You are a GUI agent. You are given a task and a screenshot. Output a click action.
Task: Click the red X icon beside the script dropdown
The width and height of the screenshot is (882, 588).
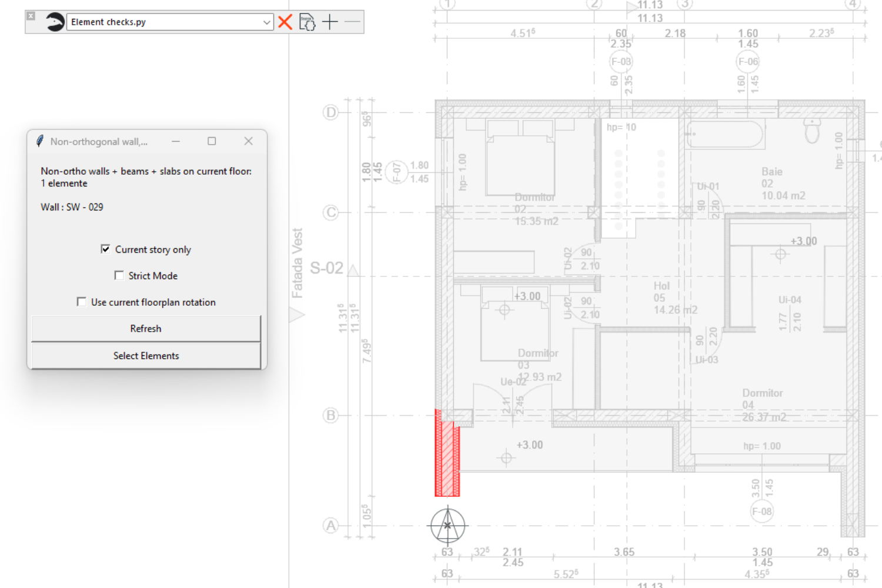click(285, 22)
